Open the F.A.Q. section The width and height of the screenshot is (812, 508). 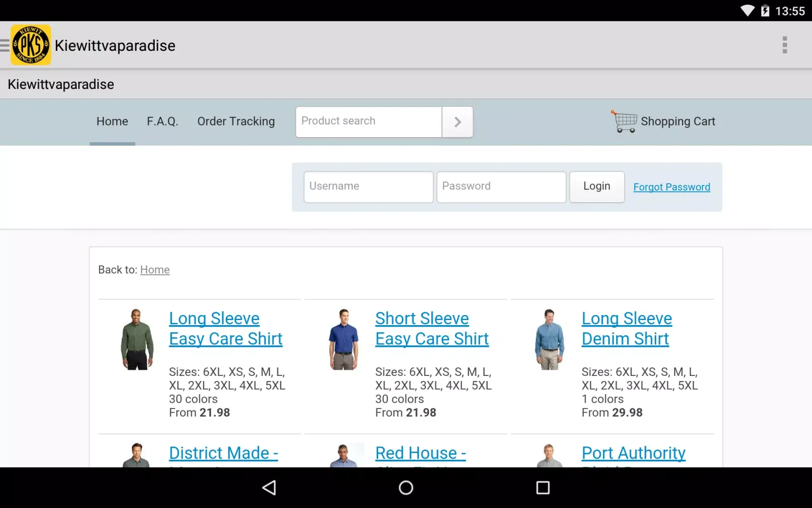(162, 121)
